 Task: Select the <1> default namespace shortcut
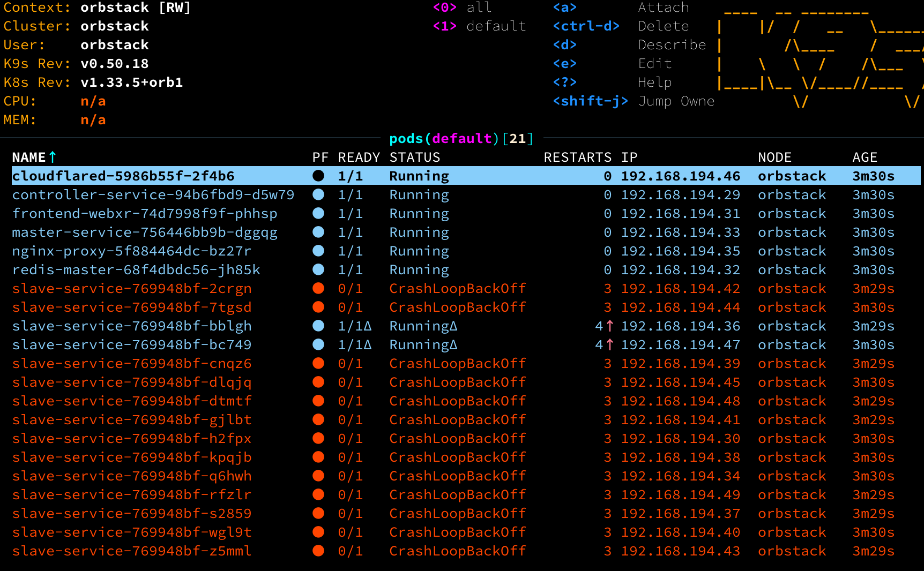coord(479,26)
